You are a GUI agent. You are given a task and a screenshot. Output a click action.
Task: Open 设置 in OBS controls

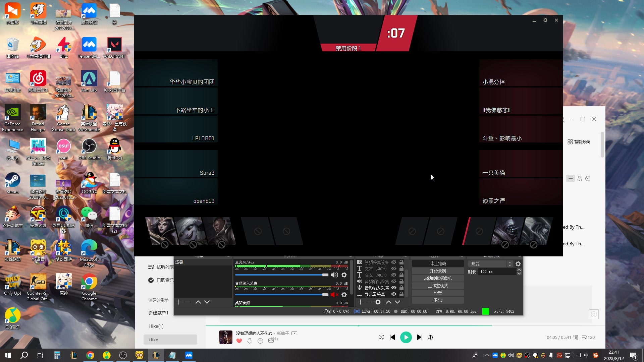438,293
